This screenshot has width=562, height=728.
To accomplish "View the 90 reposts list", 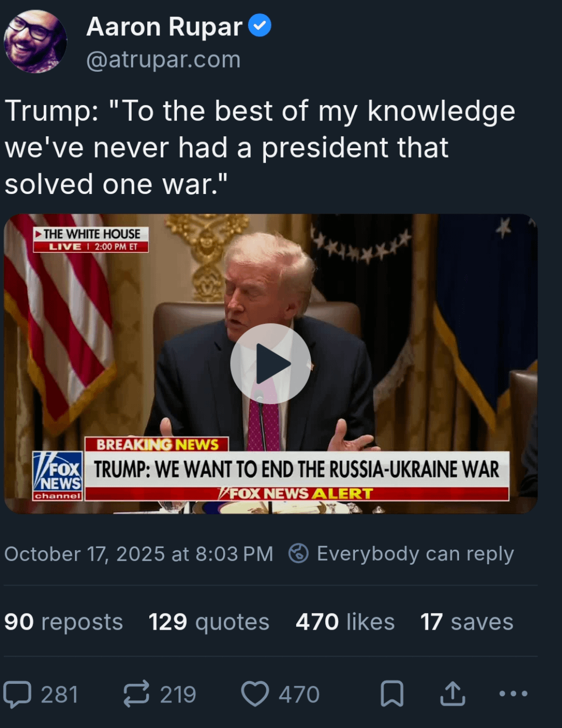I will tap(63, 622).
